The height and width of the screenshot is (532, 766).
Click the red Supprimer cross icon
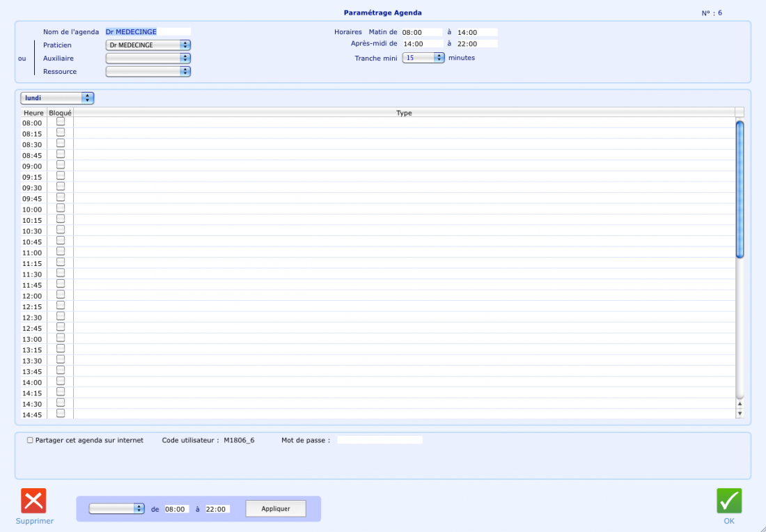[33, 501]
